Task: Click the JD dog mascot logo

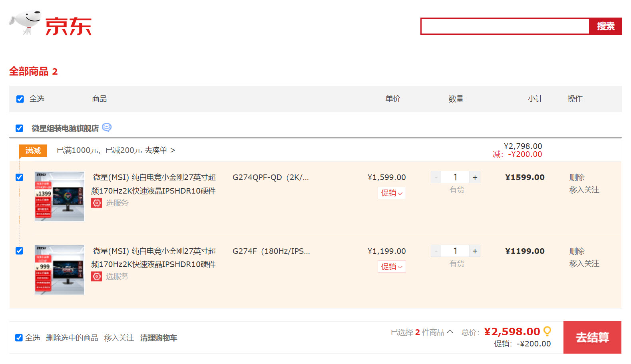Action: click(x=25, y=23)
